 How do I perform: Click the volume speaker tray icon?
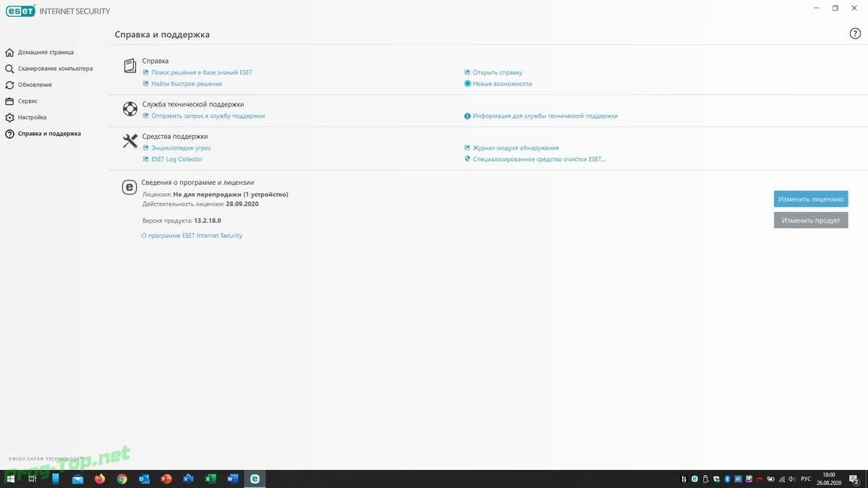point(791,479)
